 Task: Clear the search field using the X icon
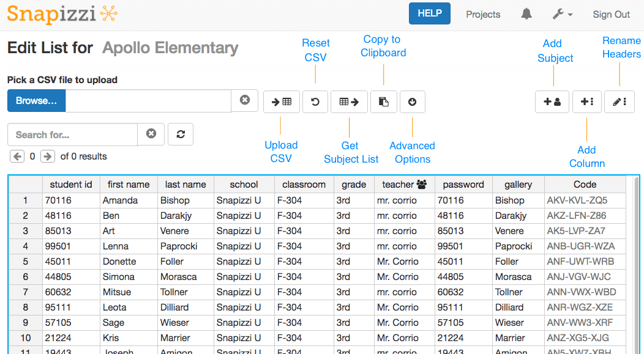pos(151,134)
